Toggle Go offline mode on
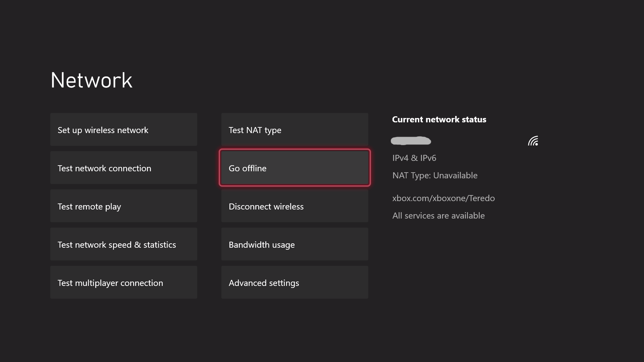 [x=294, y=168]
